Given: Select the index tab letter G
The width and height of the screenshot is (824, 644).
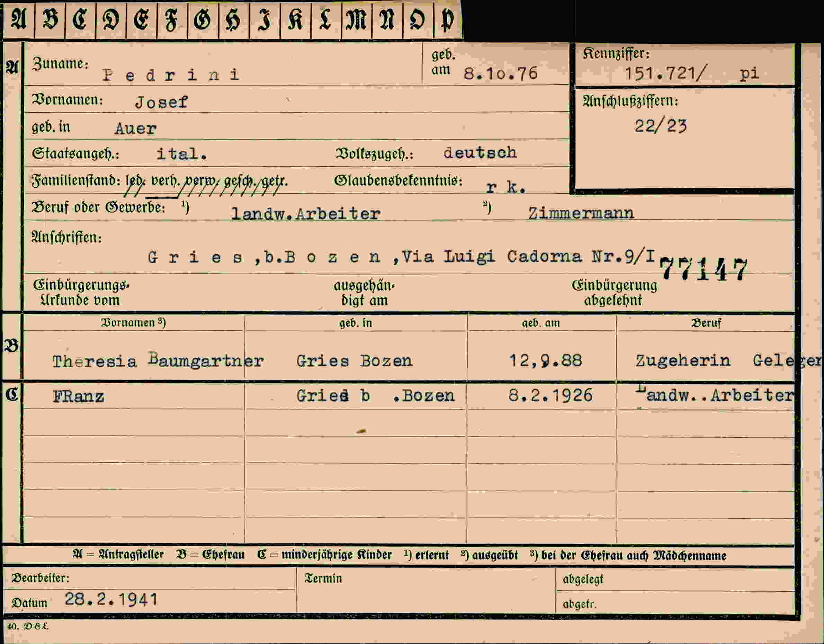Looking at the screenshot, I should coord(203,20).
